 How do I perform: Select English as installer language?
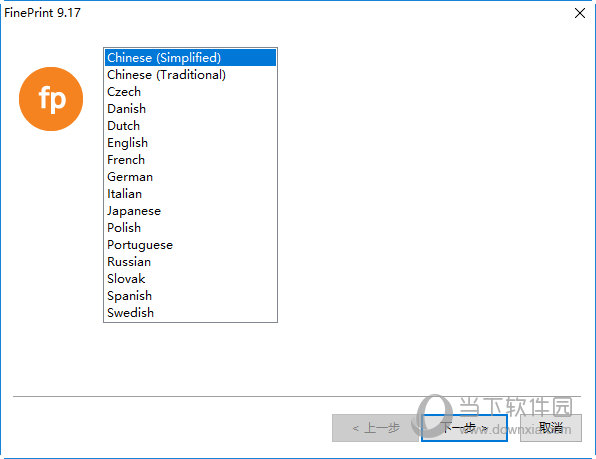190,143
